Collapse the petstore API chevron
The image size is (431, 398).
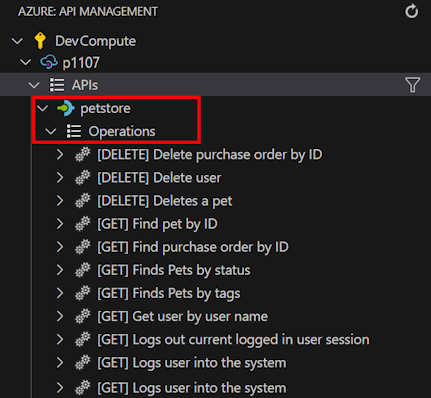(x=42, y=108)
